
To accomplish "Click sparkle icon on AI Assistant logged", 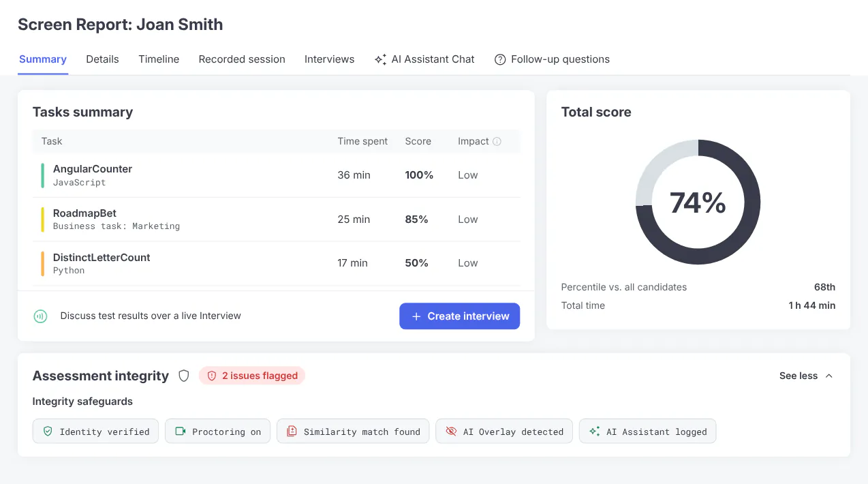I will click(x=594, y=432).
